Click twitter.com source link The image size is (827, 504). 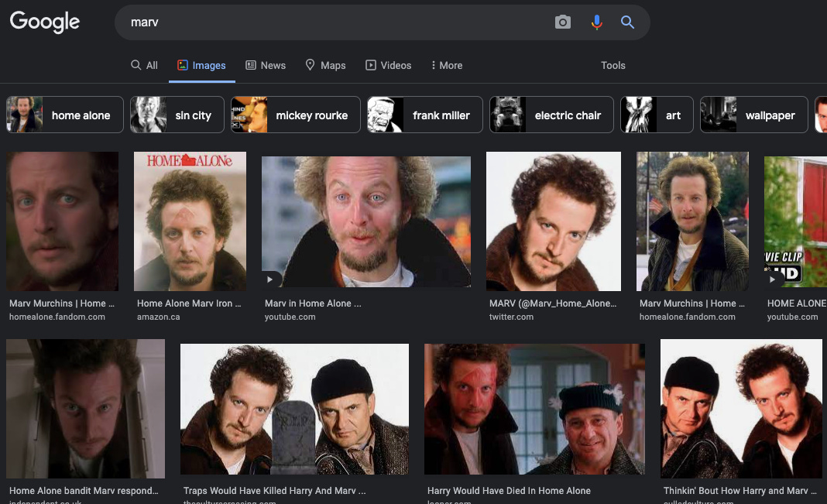point(511,317)
